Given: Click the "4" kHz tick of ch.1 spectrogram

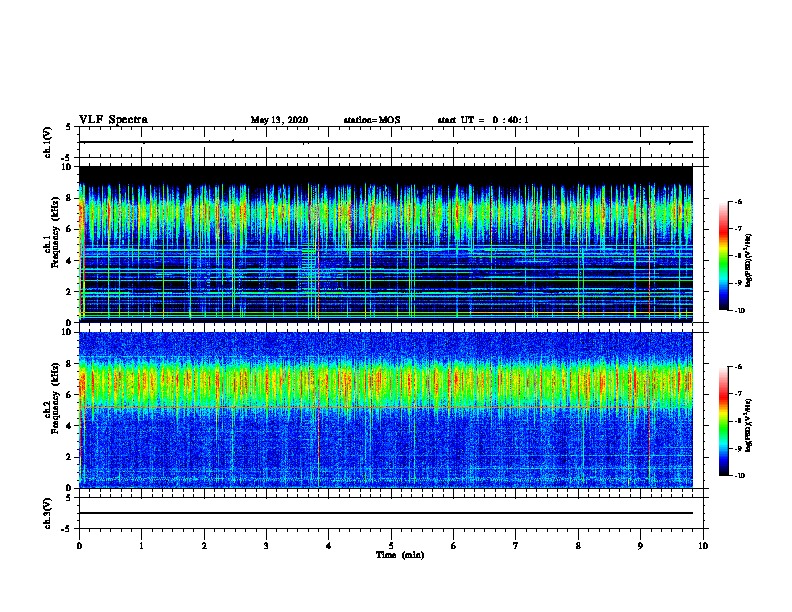Looking at the screenshot, I should coord(70,261).
